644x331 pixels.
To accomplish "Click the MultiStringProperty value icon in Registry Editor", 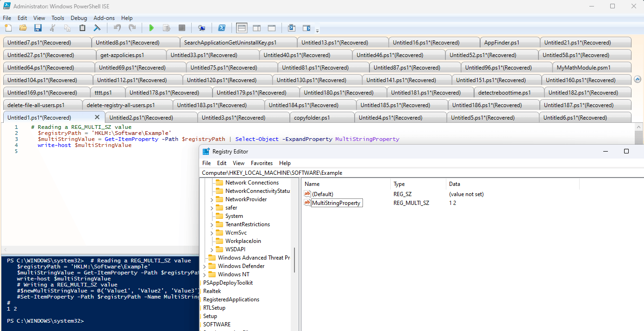I will (x=307, y=203).
